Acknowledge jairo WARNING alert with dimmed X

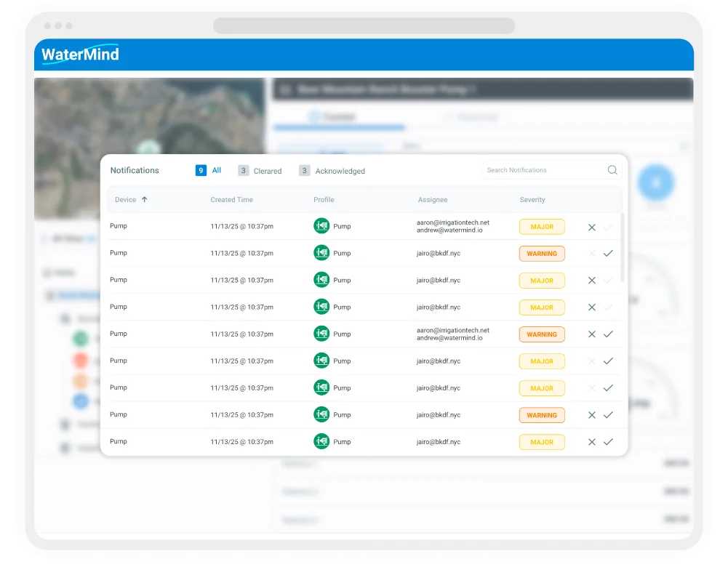pos(608,254)
